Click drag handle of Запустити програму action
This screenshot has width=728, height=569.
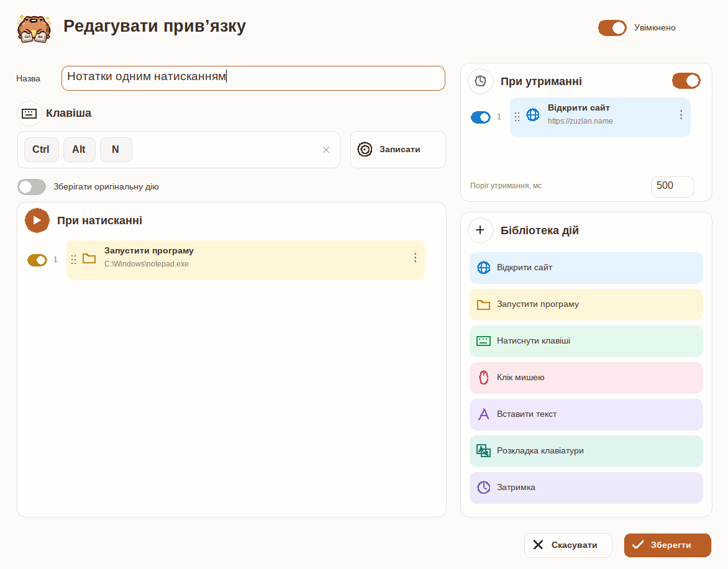tap(73, 260)
